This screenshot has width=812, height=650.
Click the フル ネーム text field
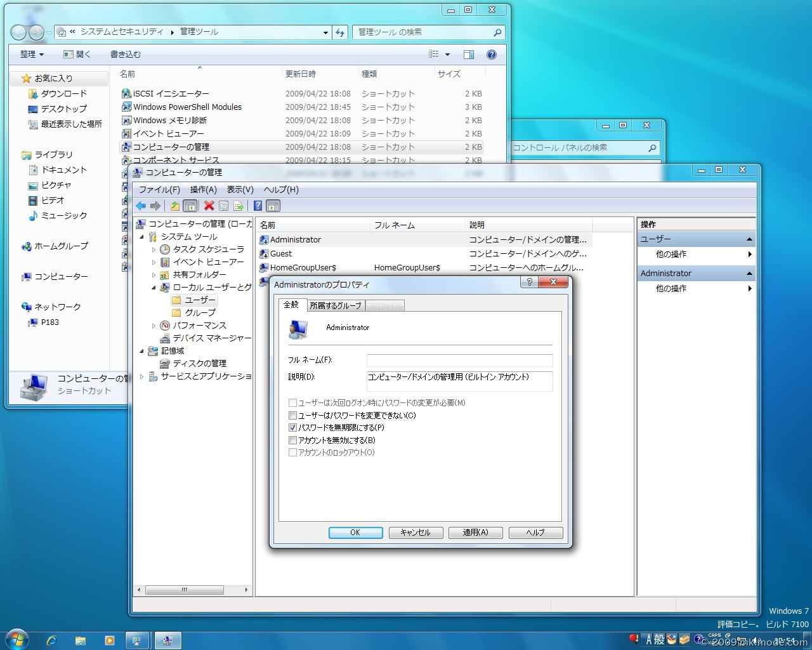[459, 360]
